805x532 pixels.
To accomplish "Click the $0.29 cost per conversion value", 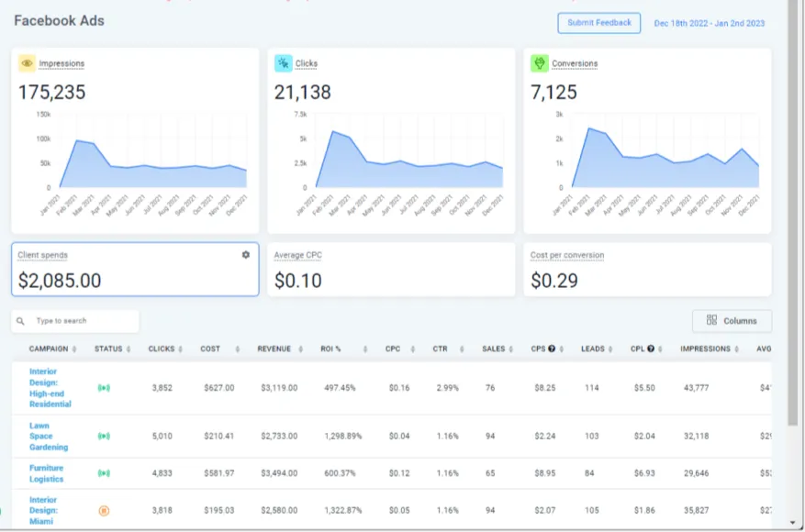I will pyautogui.click(x=553, y=281).
